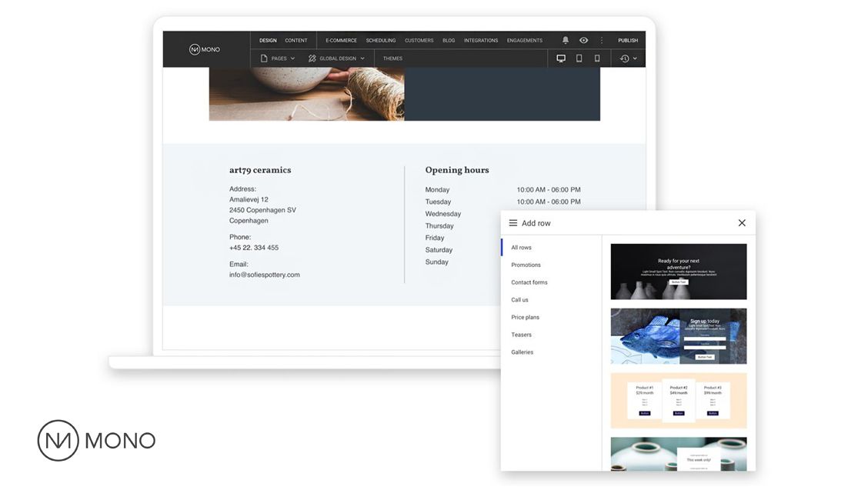Open the Integrations menu
The width and height of the screenshot is (868, 490).
(481, 41)
